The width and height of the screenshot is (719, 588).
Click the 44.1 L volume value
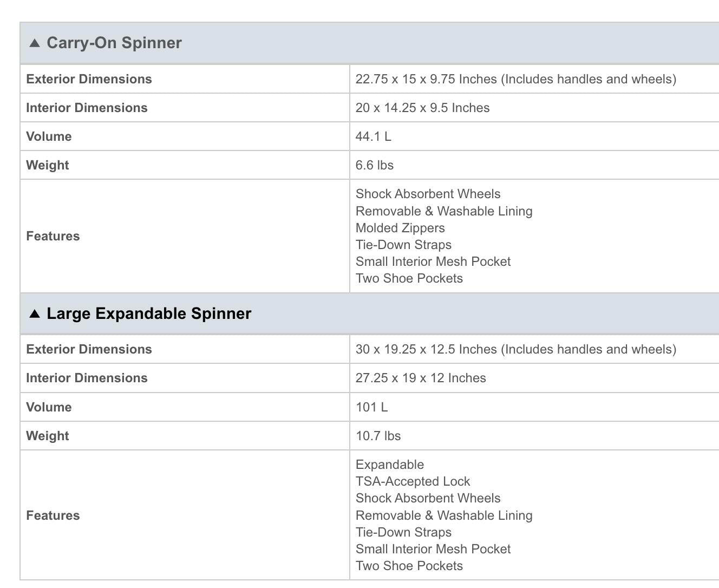[x=373, y=136]
